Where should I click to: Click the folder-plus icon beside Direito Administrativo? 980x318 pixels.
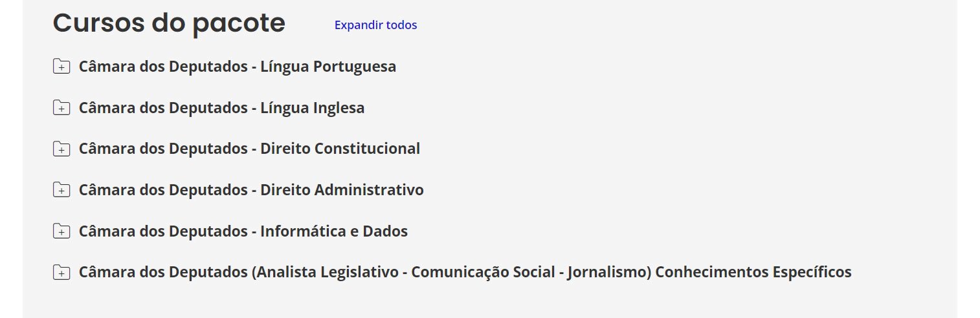(61, 190)
